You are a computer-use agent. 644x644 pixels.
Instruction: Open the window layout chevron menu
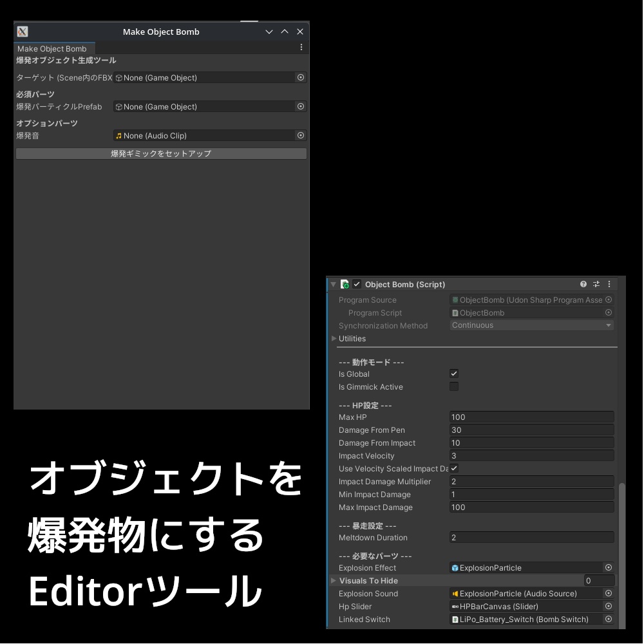(269, 32)
